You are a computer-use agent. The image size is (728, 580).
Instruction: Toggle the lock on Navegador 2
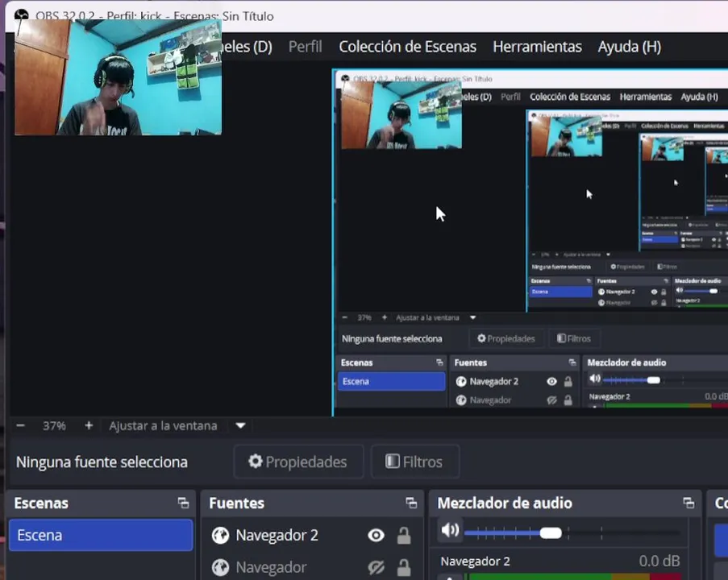[x=403, y=535]
